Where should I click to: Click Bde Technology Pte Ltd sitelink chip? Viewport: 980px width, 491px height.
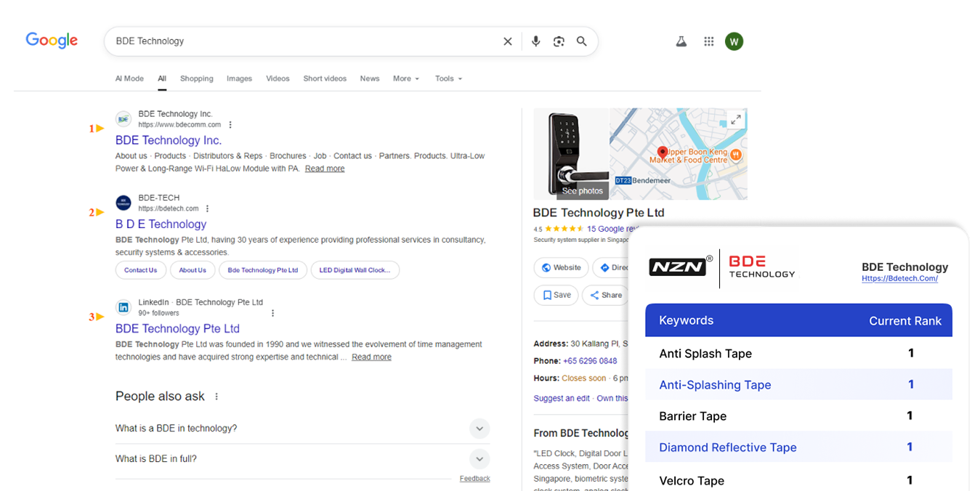[263, 270]
